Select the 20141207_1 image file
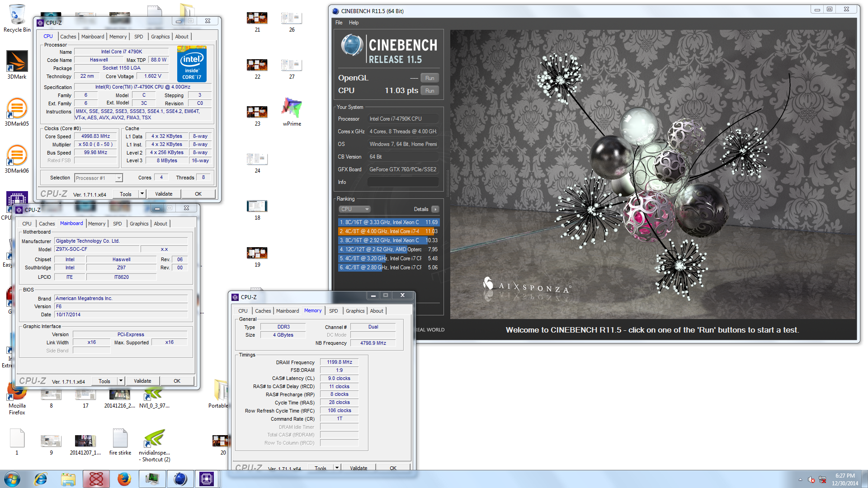This screenshot has height=488, width=868. 85,445
